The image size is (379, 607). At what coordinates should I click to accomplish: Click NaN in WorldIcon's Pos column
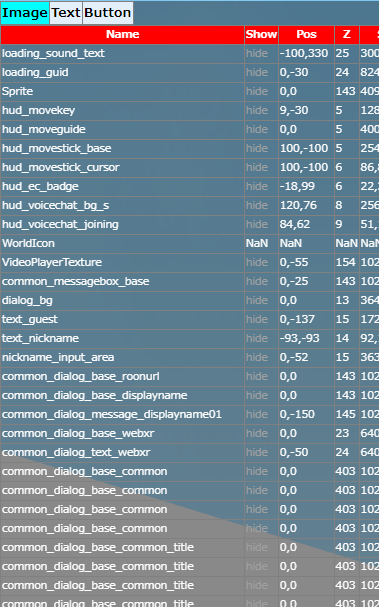click(291, 243)
